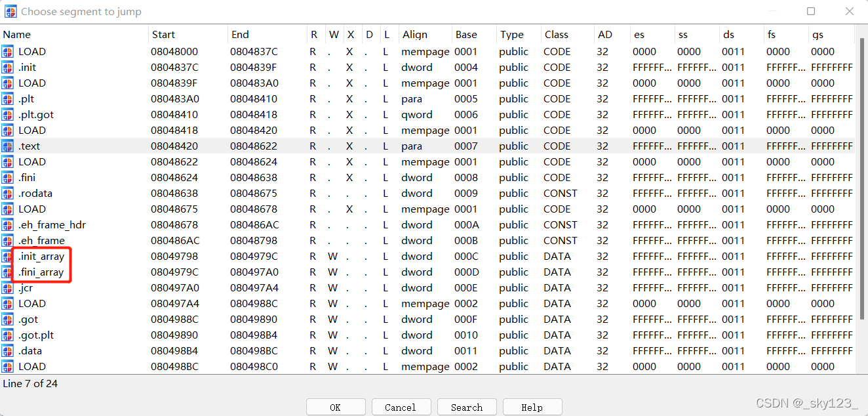Viewport: 868px width, 416px height.
Task: Click the IDA icon in the title bar
Action: (x=10, y=11)
